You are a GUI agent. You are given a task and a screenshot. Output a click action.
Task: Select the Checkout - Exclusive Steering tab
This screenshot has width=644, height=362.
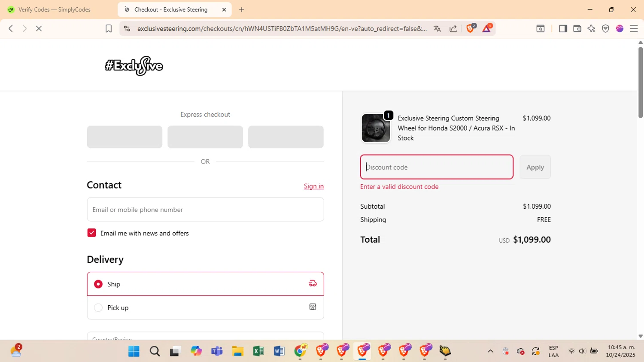(171, 9)
